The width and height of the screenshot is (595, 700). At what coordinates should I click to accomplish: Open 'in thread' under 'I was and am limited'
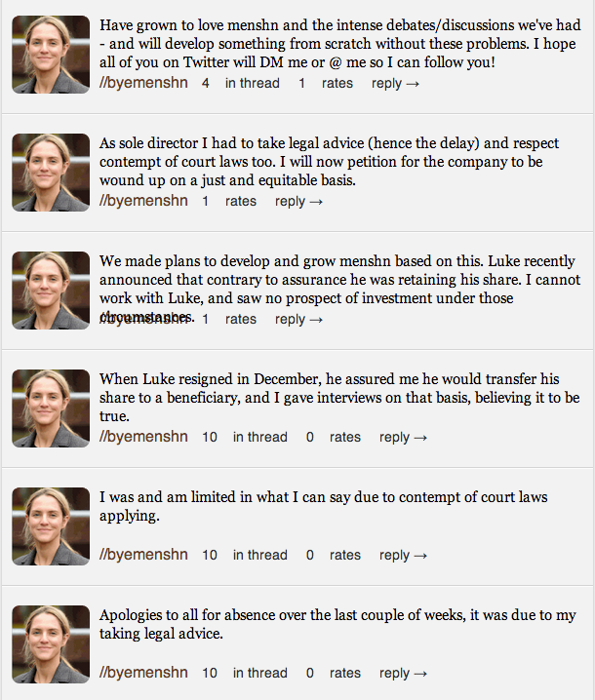point(259,556)
